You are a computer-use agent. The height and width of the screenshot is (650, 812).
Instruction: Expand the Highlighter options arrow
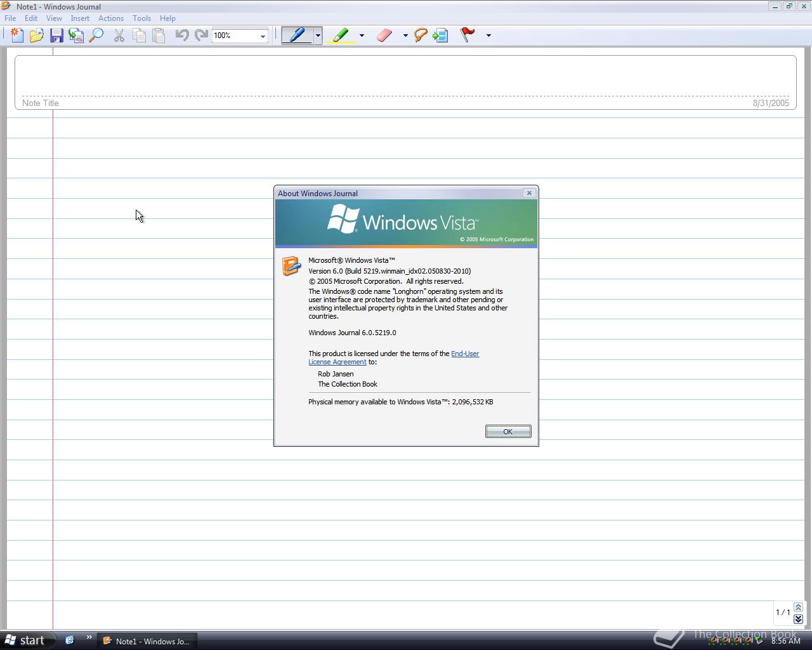click(362, 36)
